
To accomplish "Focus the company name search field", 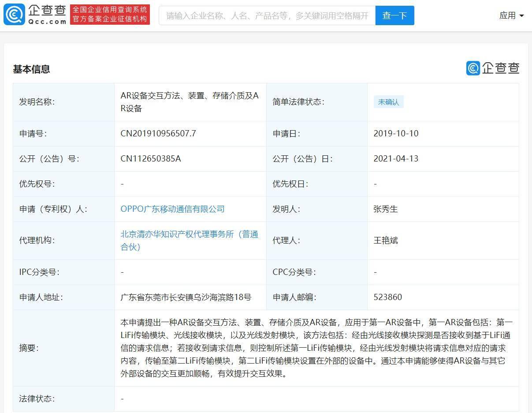I will point(267,15).
